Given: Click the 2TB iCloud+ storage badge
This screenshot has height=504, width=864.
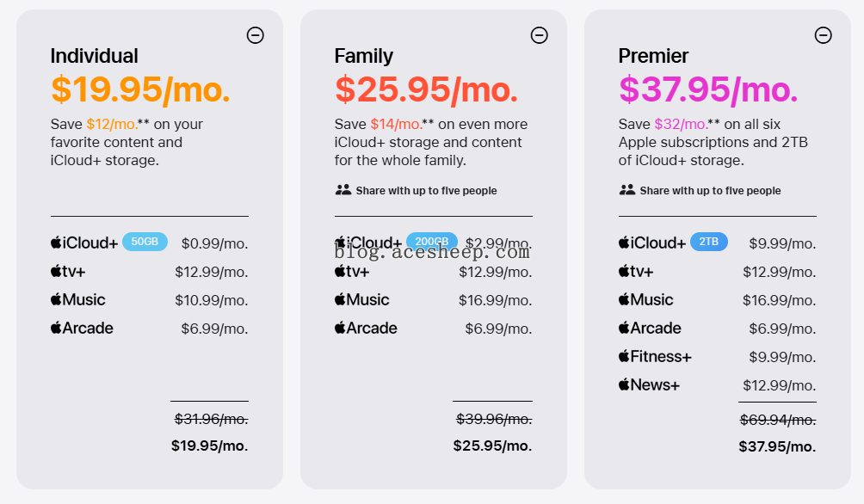Looking at the screenshot, I should coord(708,242).
